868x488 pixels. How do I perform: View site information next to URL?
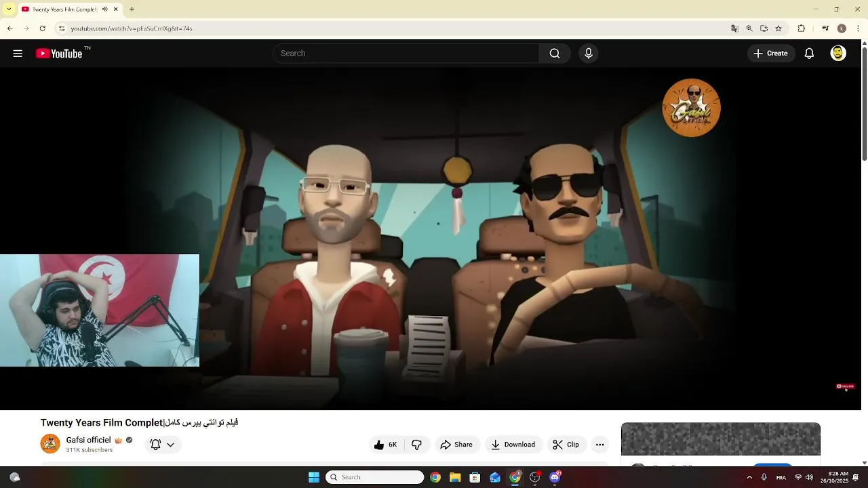[61, 28]
